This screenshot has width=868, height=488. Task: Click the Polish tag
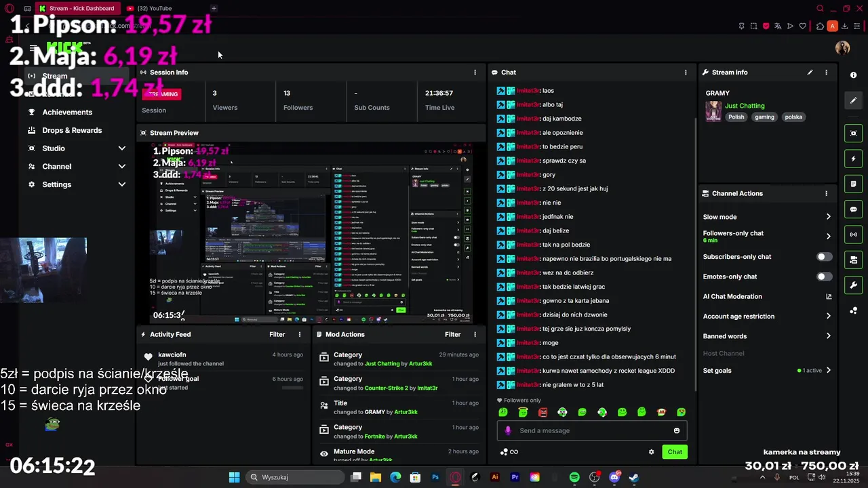736,117
